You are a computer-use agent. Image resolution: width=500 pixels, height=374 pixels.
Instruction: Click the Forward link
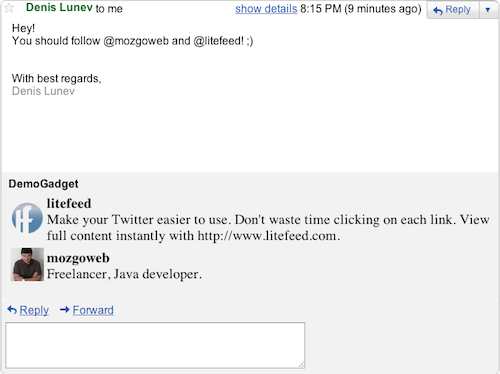[x=93, y=310]
